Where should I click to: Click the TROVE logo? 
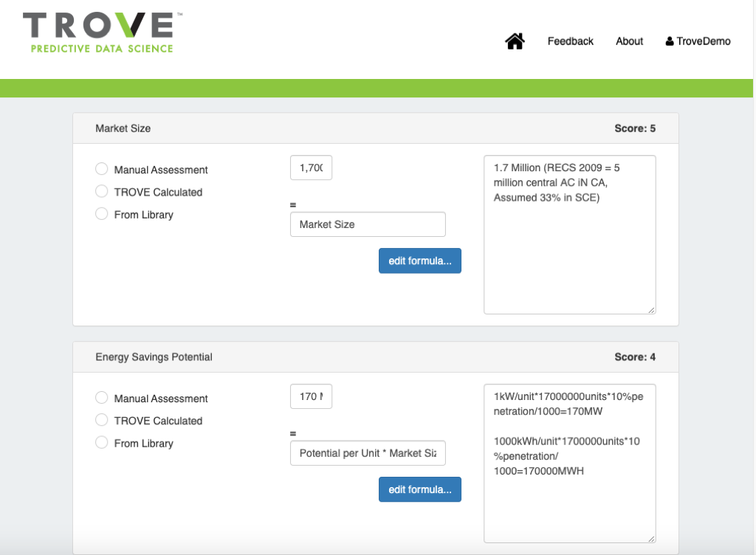coord(98,33)
